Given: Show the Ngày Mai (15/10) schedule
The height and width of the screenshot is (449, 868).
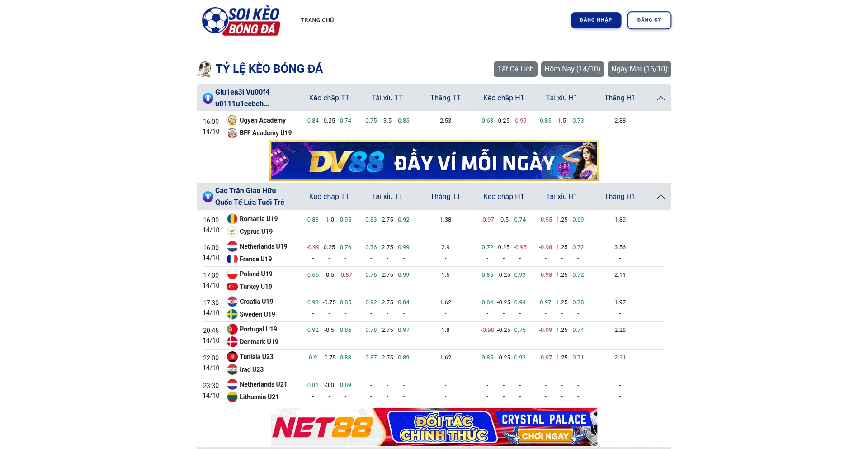Looking at the screenshot, I should click(x=639, y=69).
